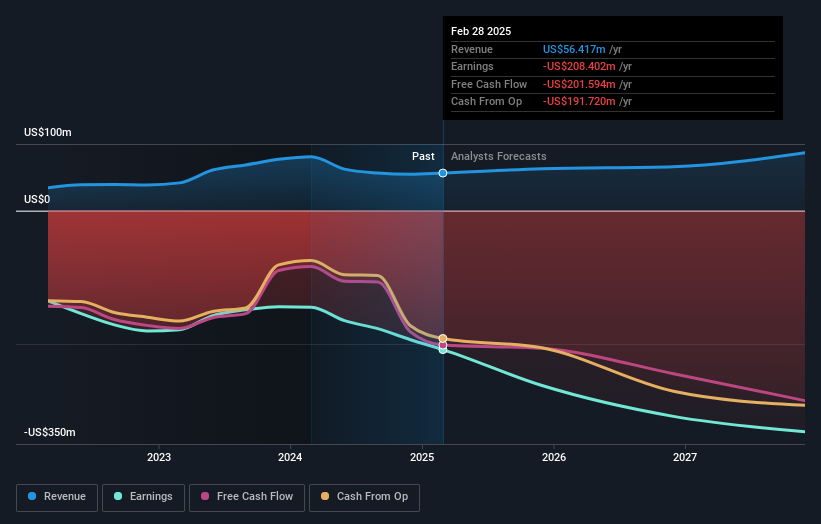
Task: Click the -US$208.402m earnings value
Action: point(579,66)
